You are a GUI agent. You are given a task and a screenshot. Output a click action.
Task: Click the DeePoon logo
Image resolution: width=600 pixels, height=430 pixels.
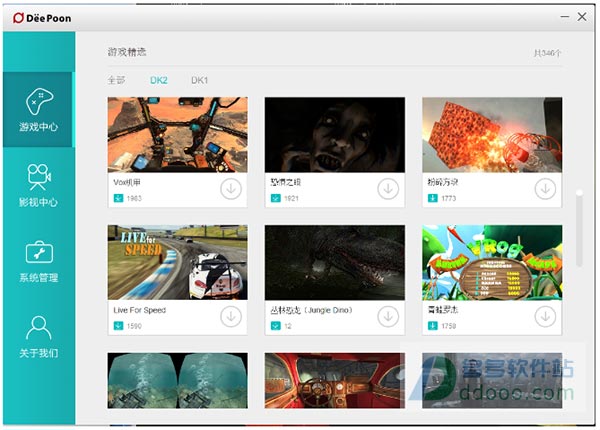42,18
